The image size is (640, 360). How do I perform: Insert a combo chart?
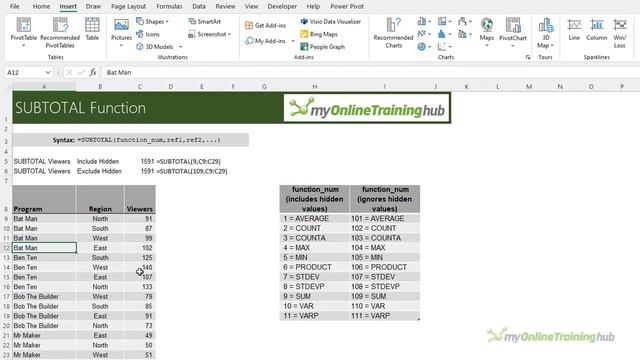pyautogui.click(x=464, y=34)
